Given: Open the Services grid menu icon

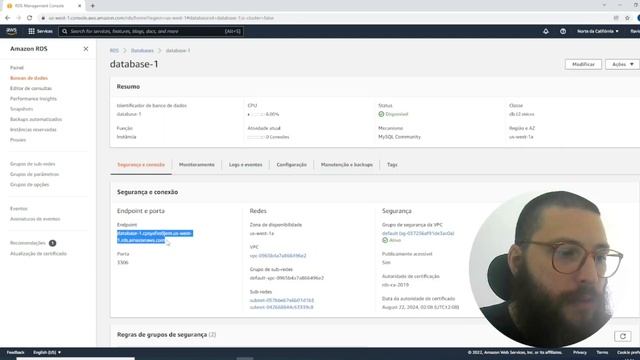Looking at the screenshot, I should (31, 31).
